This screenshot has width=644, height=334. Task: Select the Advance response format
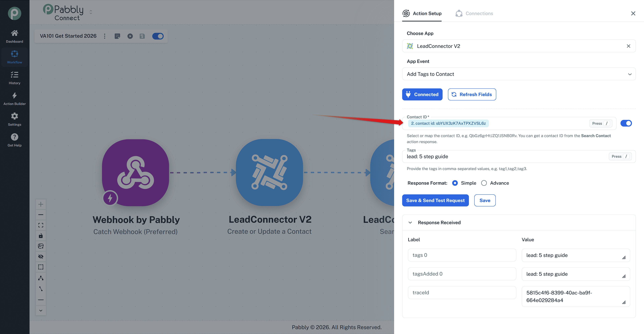point(484,183)
